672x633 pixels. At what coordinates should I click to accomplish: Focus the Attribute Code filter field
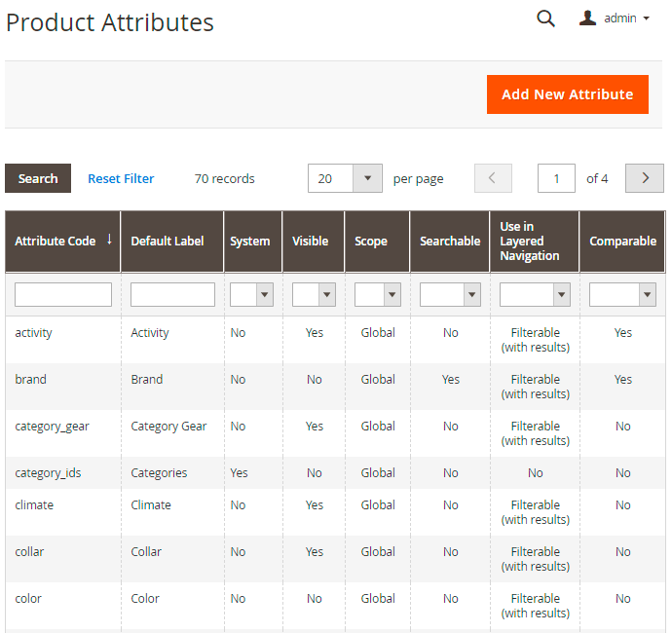(x=63, y=295)
